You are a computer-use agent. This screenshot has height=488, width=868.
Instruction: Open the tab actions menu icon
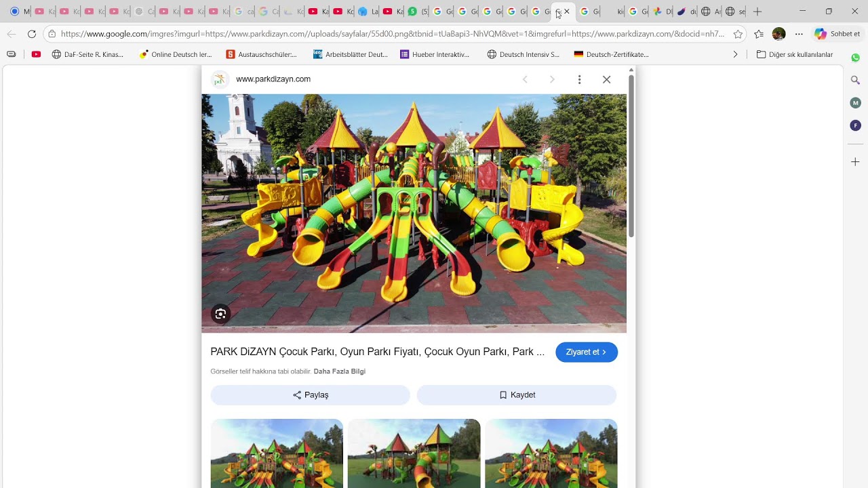(x=11, y=54)
